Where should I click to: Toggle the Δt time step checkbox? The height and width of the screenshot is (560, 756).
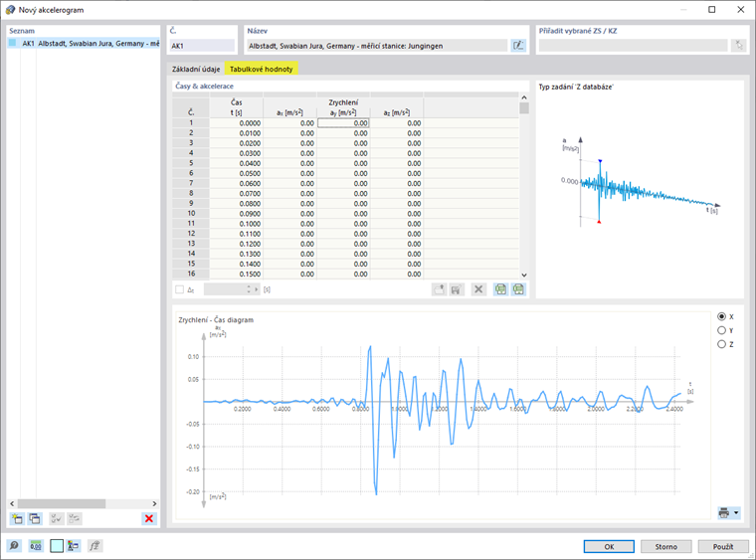(179, 289)
